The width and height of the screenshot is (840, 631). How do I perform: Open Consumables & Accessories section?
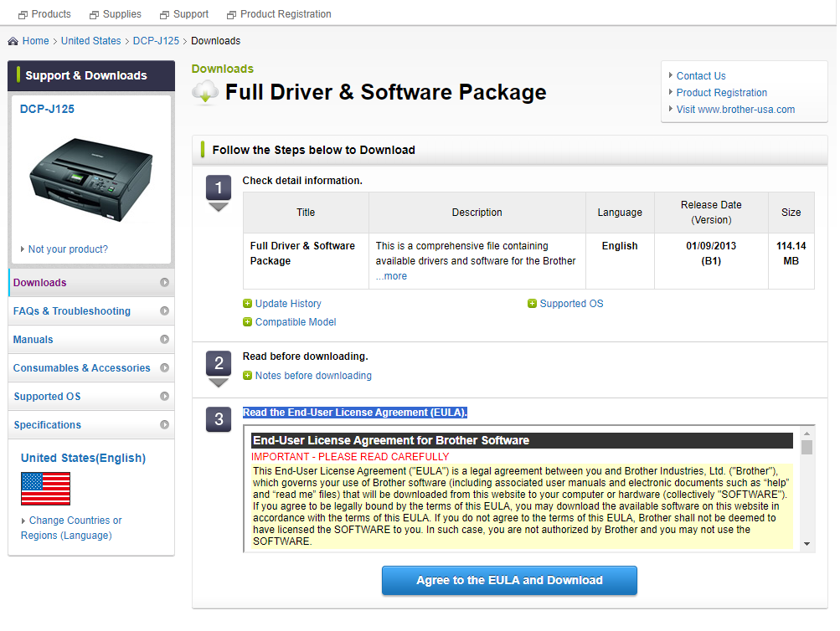91,367
